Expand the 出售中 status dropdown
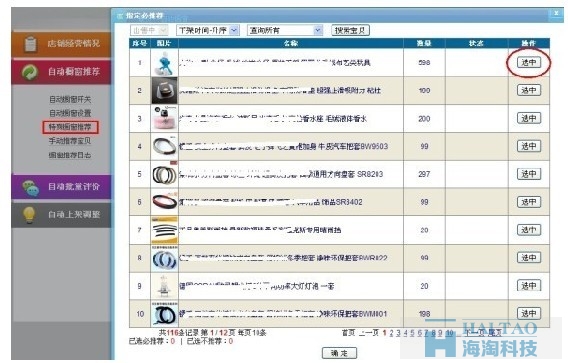 click(149, 30)
